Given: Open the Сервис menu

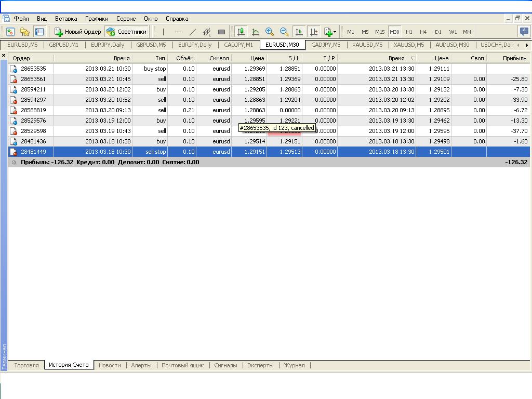Looking at the screenshot, I should pyautogui.click(x=126, y=19).
